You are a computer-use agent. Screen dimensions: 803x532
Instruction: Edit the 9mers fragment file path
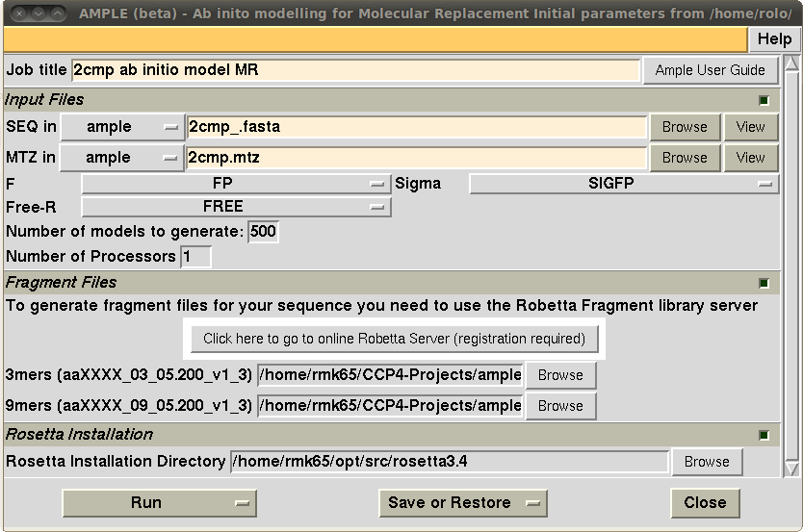(x=390, y=406)
